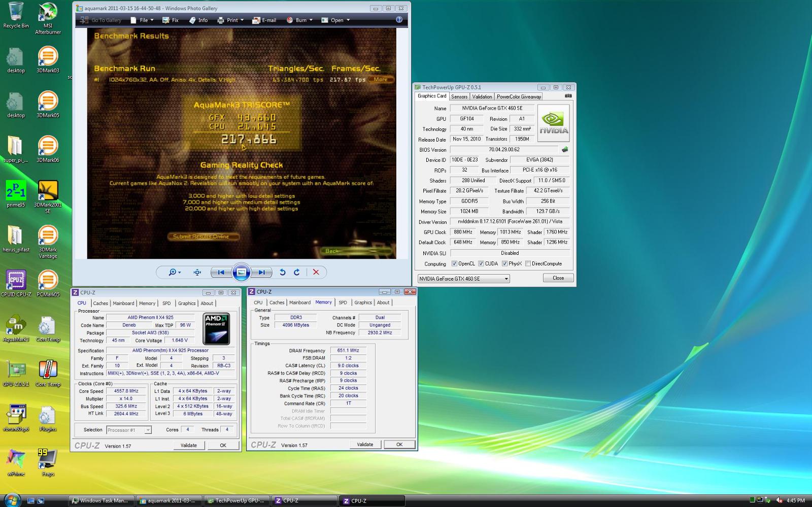Click Go To Gallery button
The image size is (812, 507).
coord(100,20)
